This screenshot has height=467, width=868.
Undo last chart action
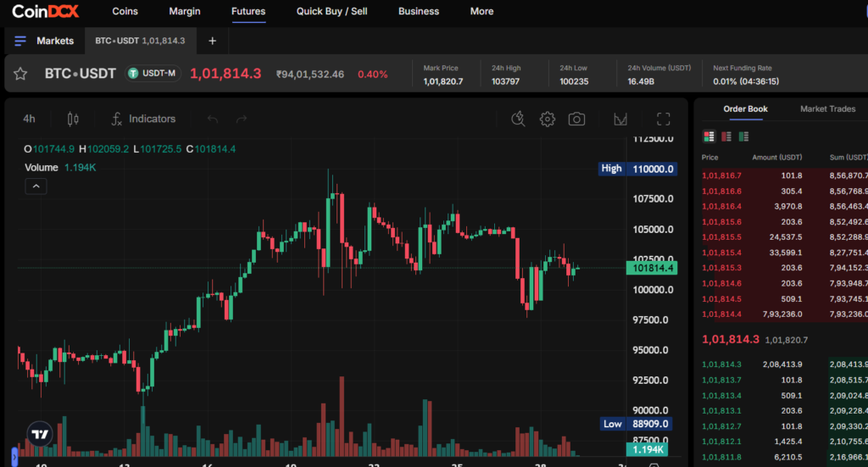coord(213,119)
